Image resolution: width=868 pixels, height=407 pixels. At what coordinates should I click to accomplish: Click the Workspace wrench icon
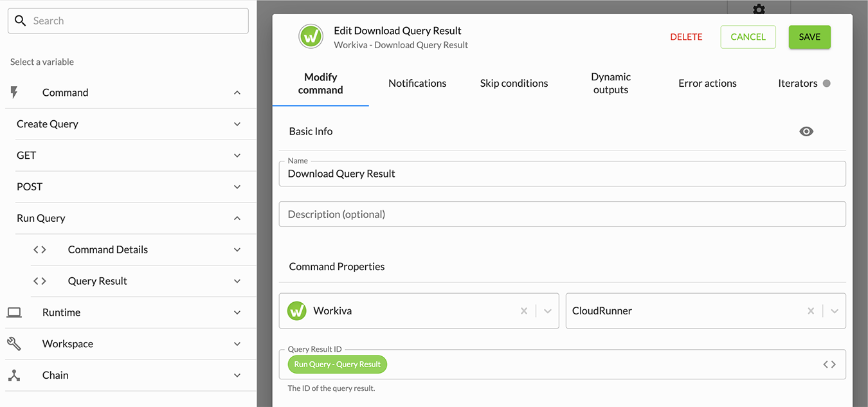pos(14,344)
